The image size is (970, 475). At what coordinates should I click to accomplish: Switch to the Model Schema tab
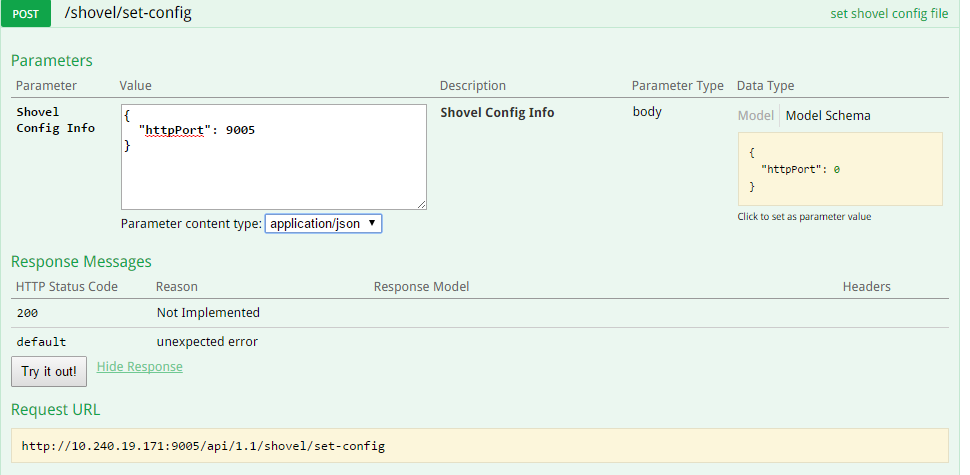point(828,115)
